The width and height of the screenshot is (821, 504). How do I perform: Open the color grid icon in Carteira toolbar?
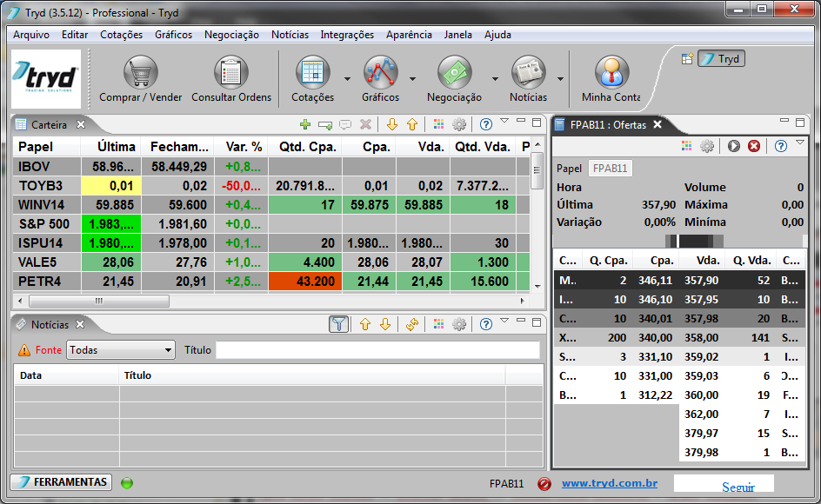pyautogui.click(x=439, y=124)
